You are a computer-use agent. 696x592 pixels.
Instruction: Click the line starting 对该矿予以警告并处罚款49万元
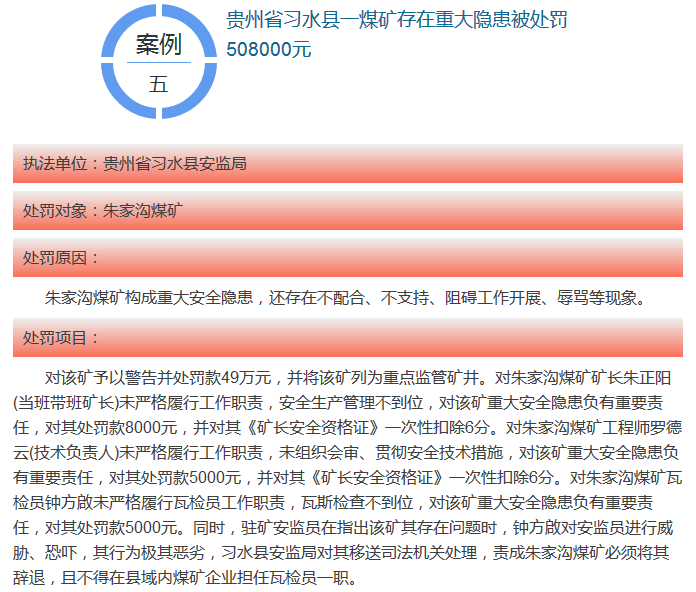[358, 378]
